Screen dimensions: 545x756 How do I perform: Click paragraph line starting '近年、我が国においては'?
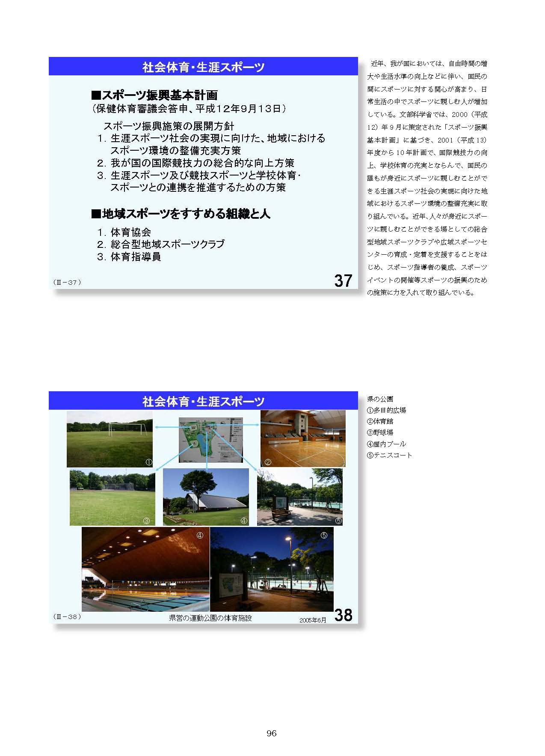(429, 64)
